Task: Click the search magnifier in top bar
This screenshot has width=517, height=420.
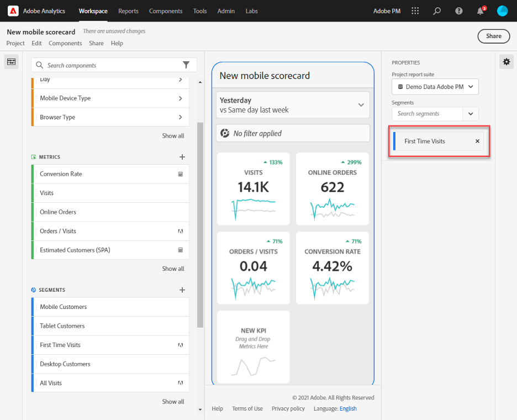Action: (437, 11)
